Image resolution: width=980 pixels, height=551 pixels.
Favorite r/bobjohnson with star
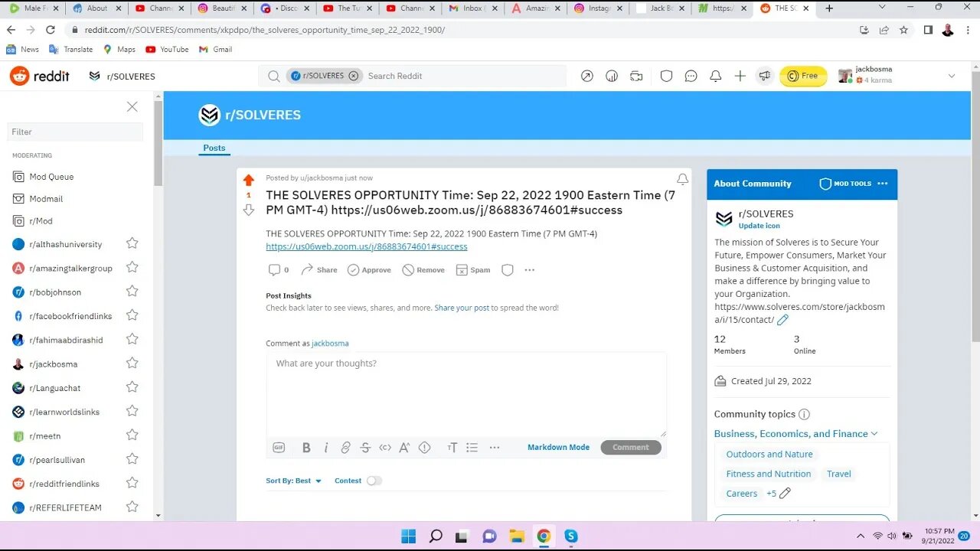point(132,291)
